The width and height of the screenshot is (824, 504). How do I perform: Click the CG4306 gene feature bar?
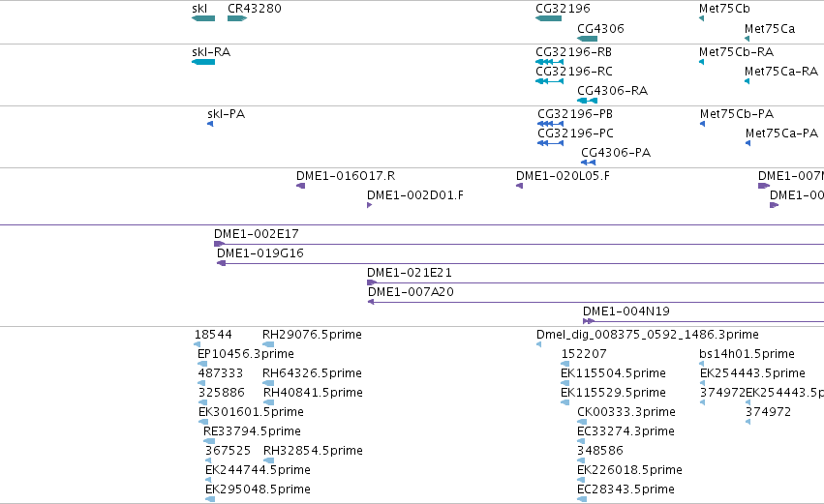click(x=587, y=39)
